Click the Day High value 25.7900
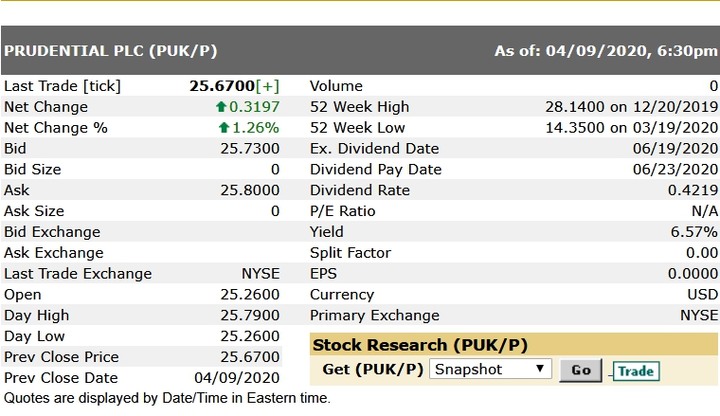The image size is (720, 416). point(250,315)
